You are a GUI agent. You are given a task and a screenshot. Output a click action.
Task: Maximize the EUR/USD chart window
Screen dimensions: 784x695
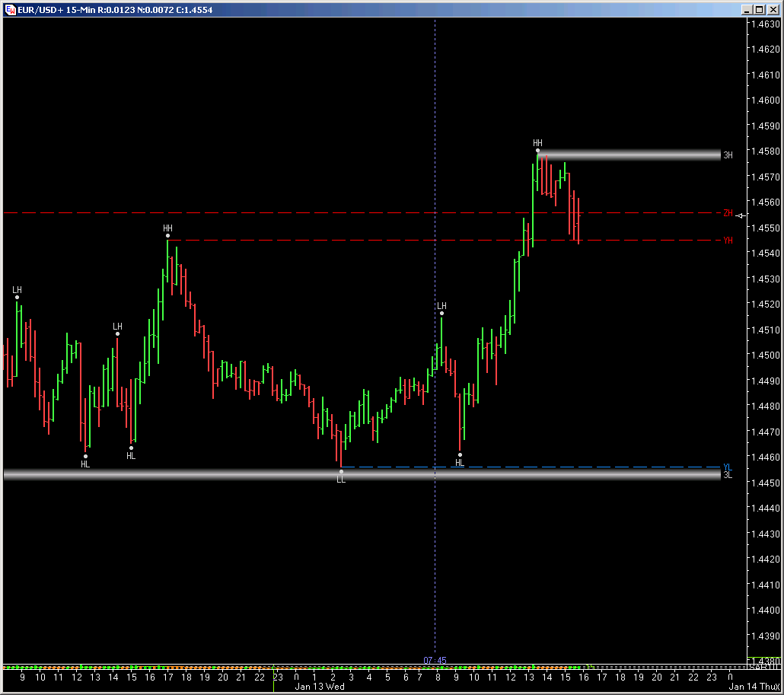760,9
